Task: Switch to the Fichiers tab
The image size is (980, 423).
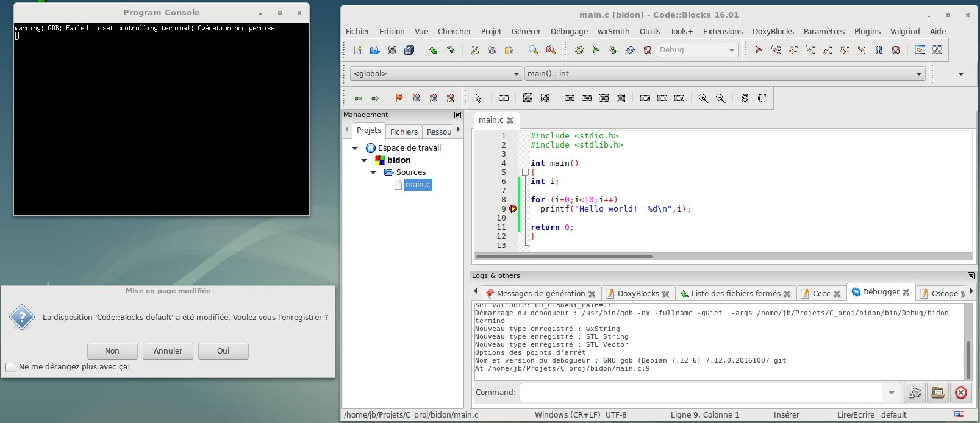Action: click(x=404, y=132)
